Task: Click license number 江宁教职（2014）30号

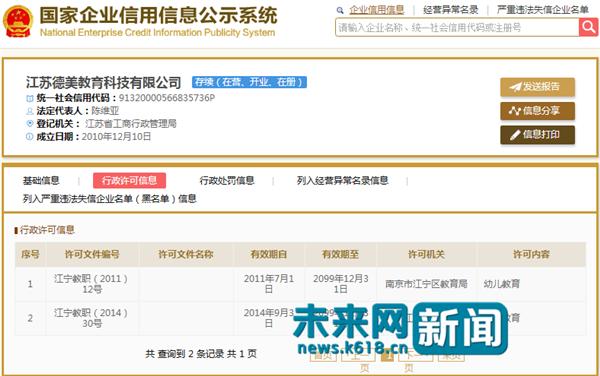Action: click(x=91, y=318)
